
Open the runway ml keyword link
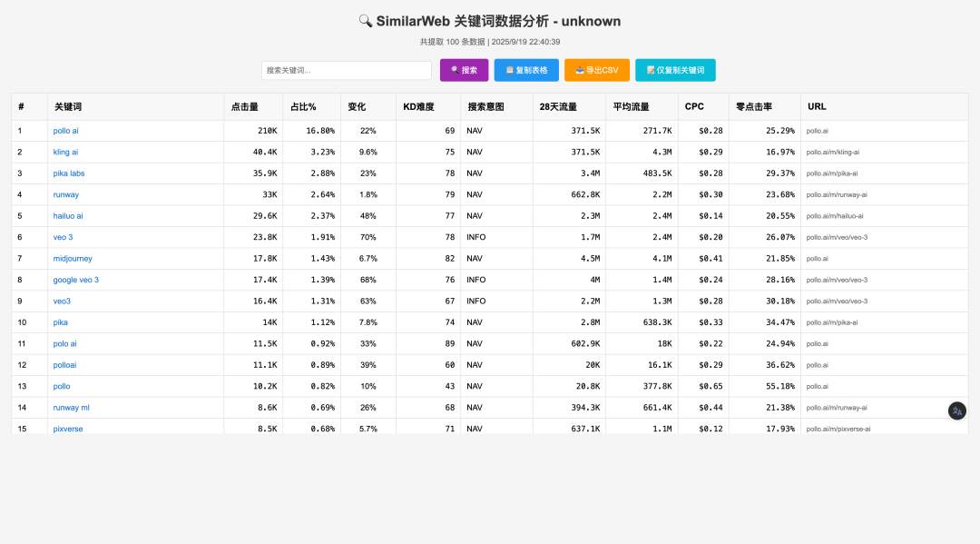pos(72,407)
